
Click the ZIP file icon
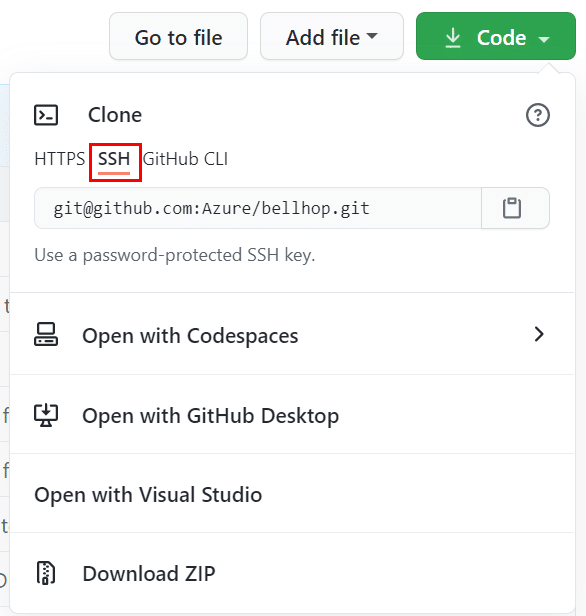[46, 573]
